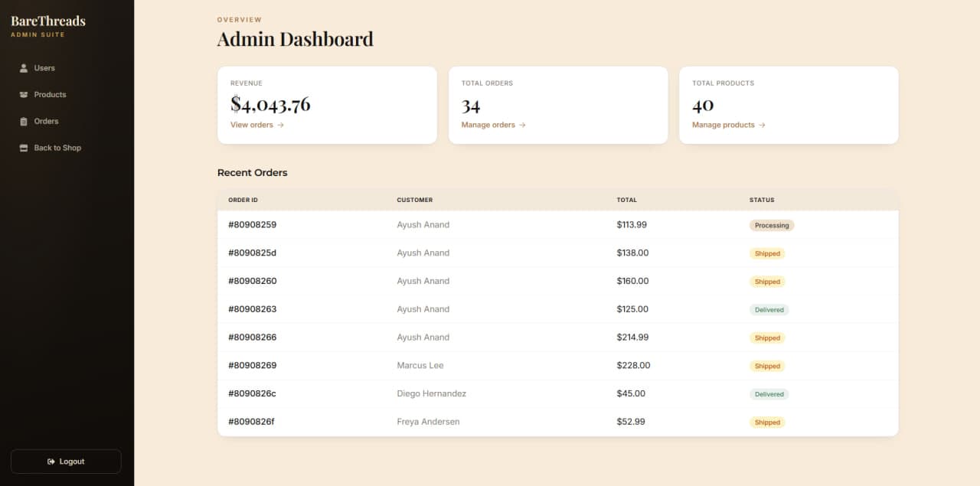
Task: Follow the Manage orders link
Action: pyautogui.click(x=493, y=125)
